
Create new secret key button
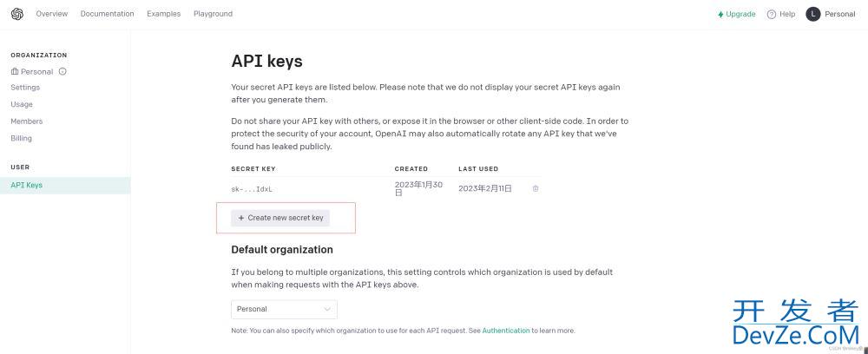280,218
